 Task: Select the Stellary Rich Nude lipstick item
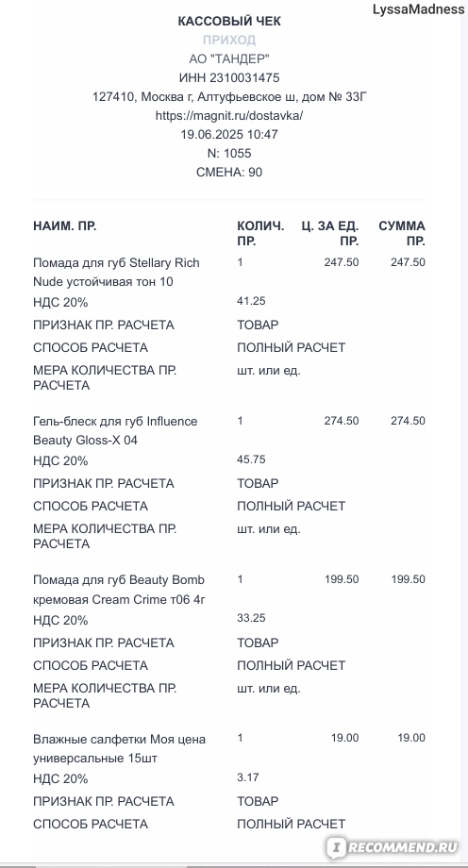[x=116, y=272]
